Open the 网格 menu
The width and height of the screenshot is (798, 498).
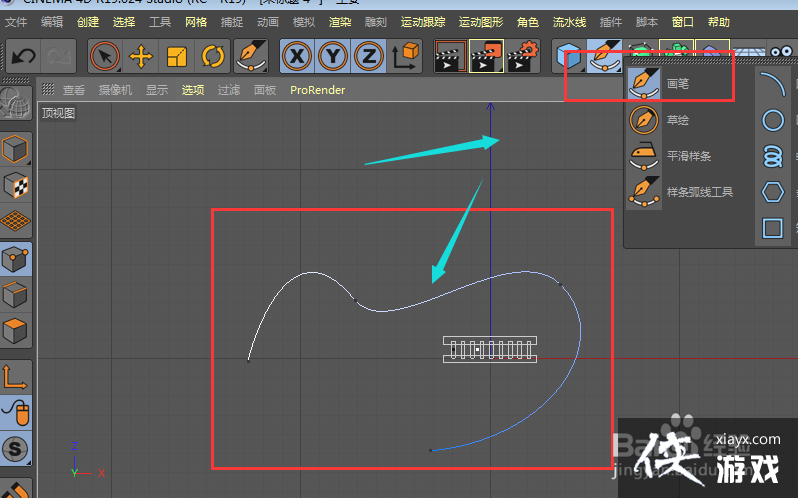click(x=196, y=22)
